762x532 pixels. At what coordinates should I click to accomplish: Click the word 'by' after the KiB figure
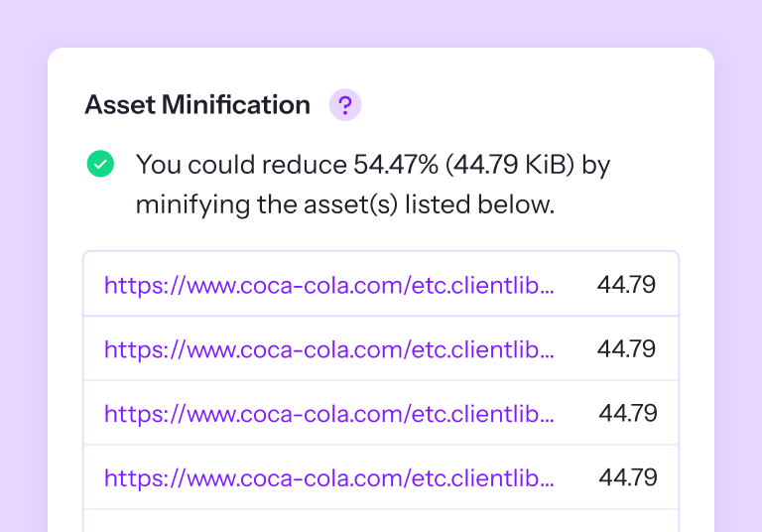[596, 165]
